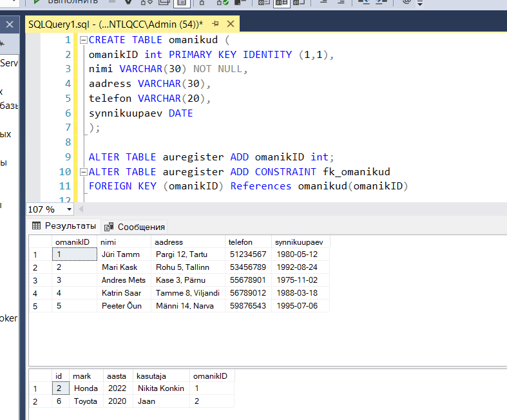Select the aadress column header
This screenshot has width=507, height=420.
pyautogui.click(x=188, y=242)
